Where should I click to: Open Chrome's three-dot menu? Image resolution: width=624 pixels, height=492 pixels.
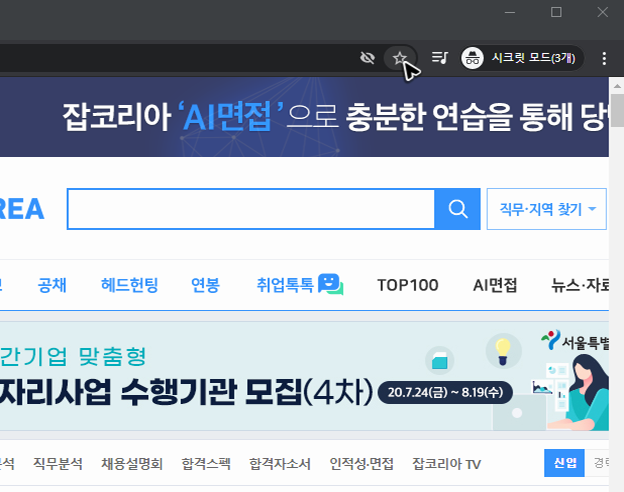tap(604, 59)
